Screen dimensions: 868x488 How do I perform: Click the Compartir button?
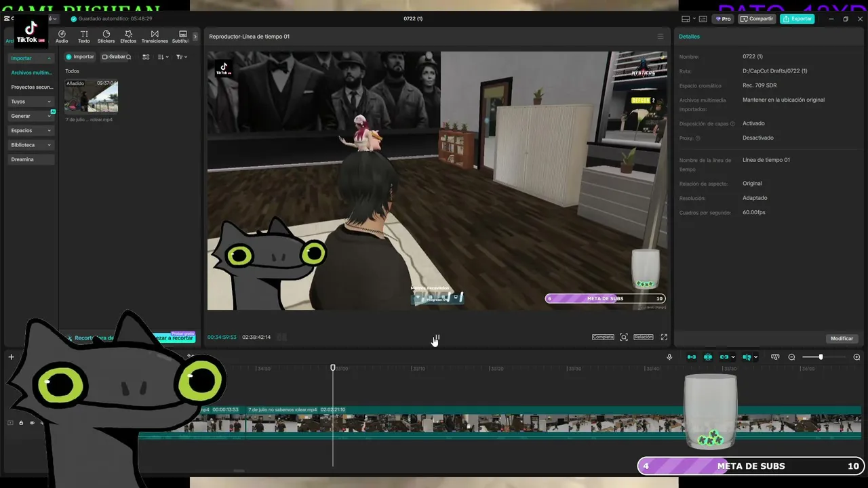click(757, 19)
